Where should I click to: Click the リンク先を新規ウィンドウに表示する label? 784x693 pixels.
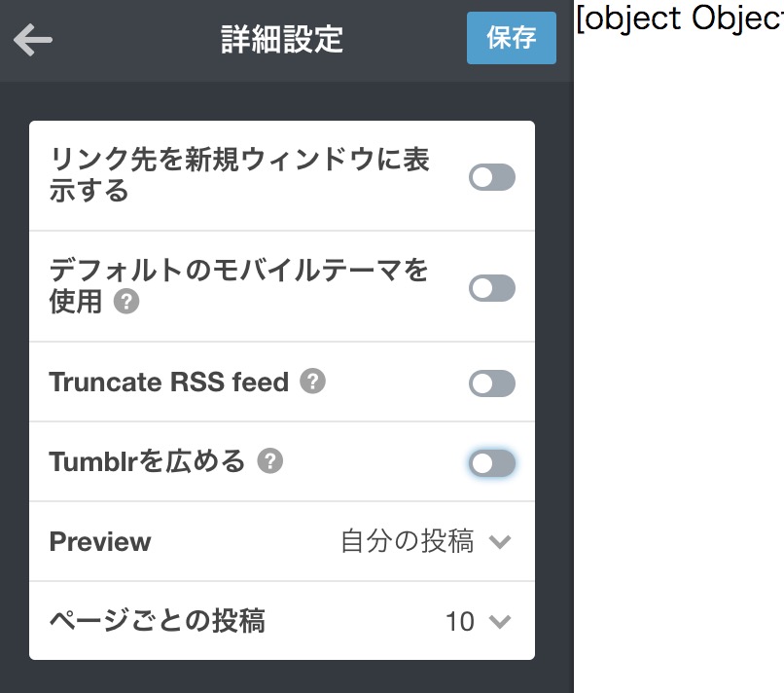(x=239, y=174)
